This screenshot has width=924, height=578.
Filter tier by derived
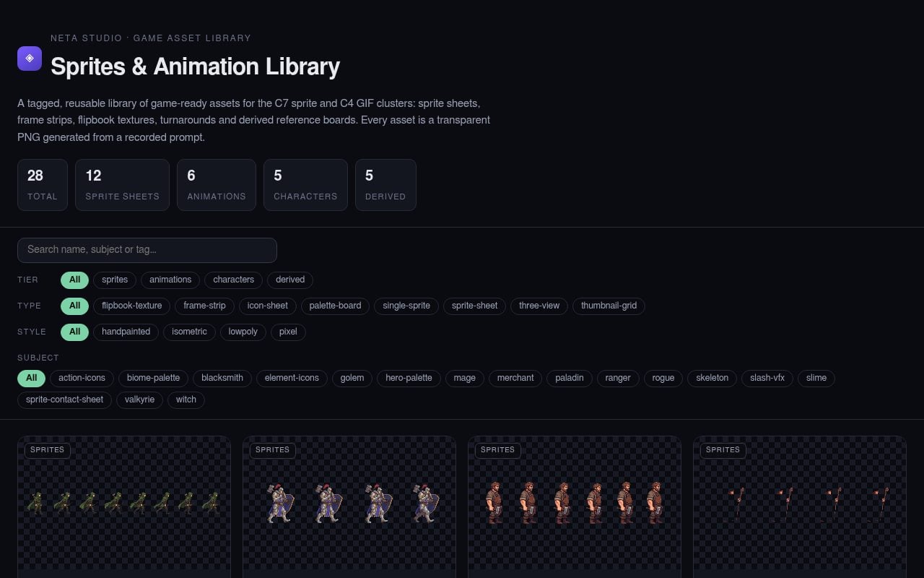[x=290, y=280]
